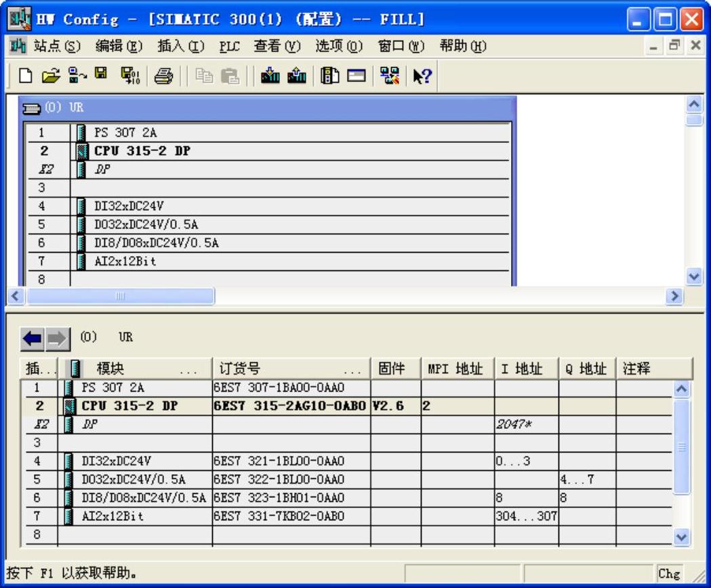Click the Upload from Module icon
The image size is (711, 588).
(x=296, y=77)
